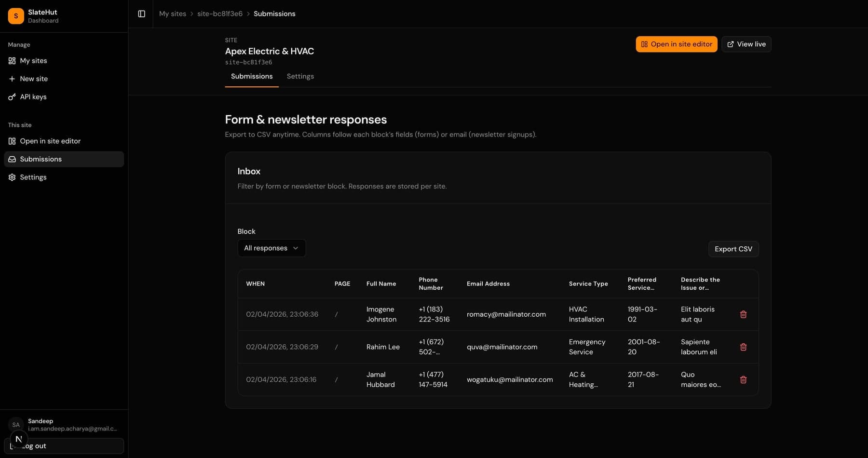Click phone number +1 (183) 222-3516

point(434,314)
